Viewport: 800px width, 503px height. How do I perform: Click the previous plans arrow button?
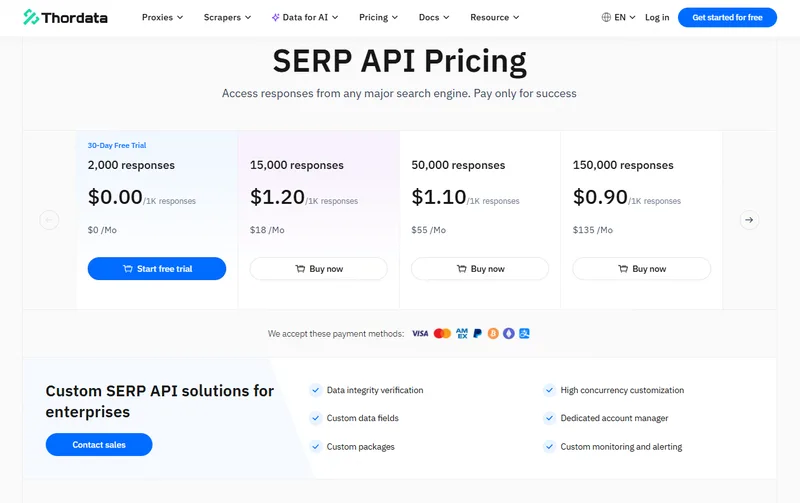(49, 220)
